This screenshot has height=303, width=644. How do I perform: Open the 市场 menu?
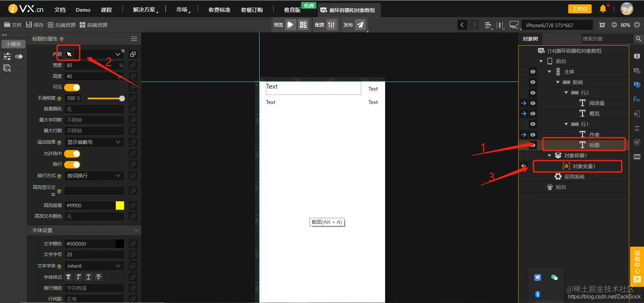(182, 10)
